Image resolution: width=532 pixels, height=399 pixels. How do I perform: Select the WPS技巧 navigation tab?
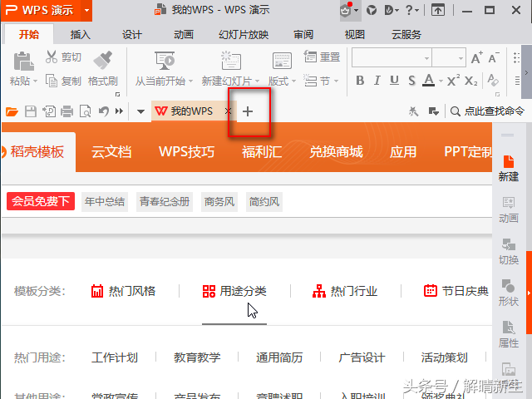[186, 152]
